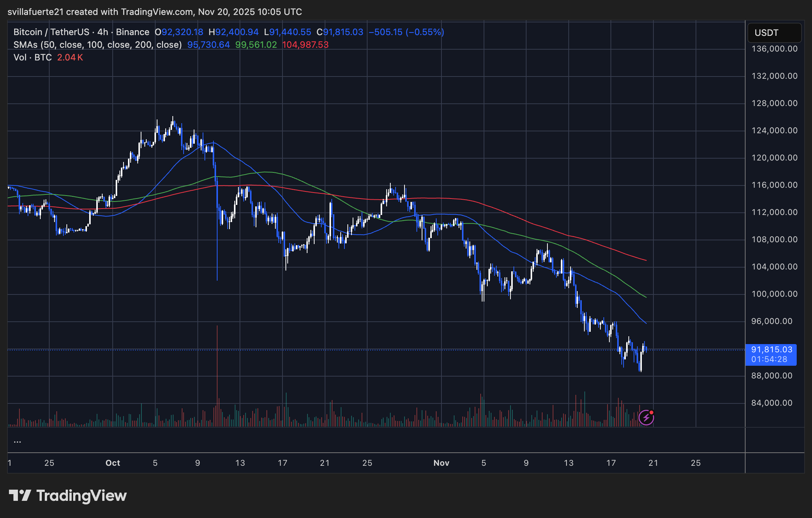Click the blue SMA 50 value 95,730.64
This screenshot has height=518, width=812.
(208, 45)
